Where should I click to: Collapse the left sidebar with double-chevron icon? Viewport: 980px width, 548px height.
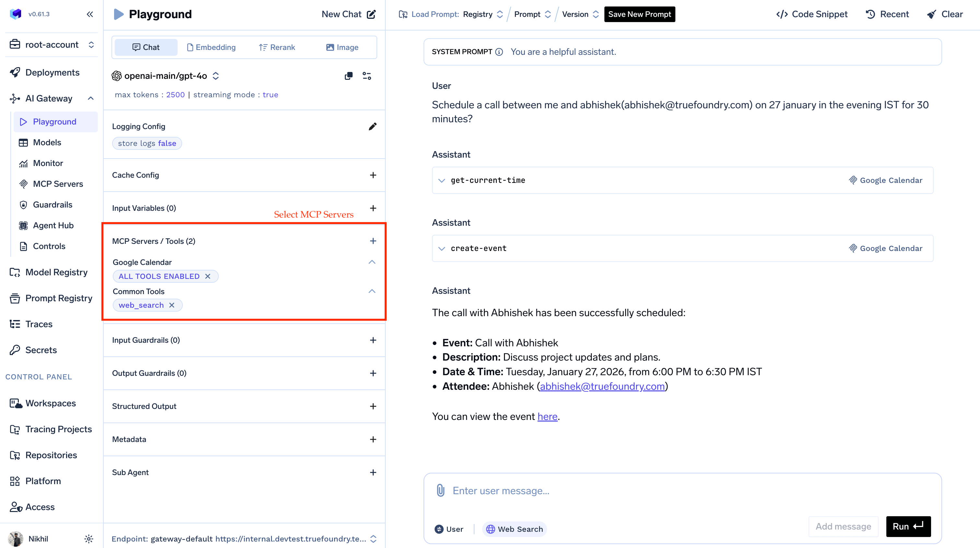[x=90, y=14]
